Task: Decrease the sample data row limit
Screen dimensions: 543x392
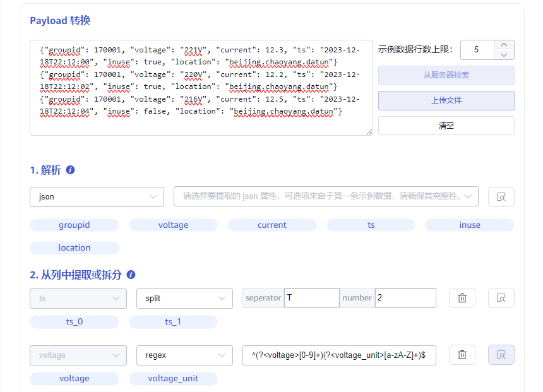Action: (x=503, y=55)
